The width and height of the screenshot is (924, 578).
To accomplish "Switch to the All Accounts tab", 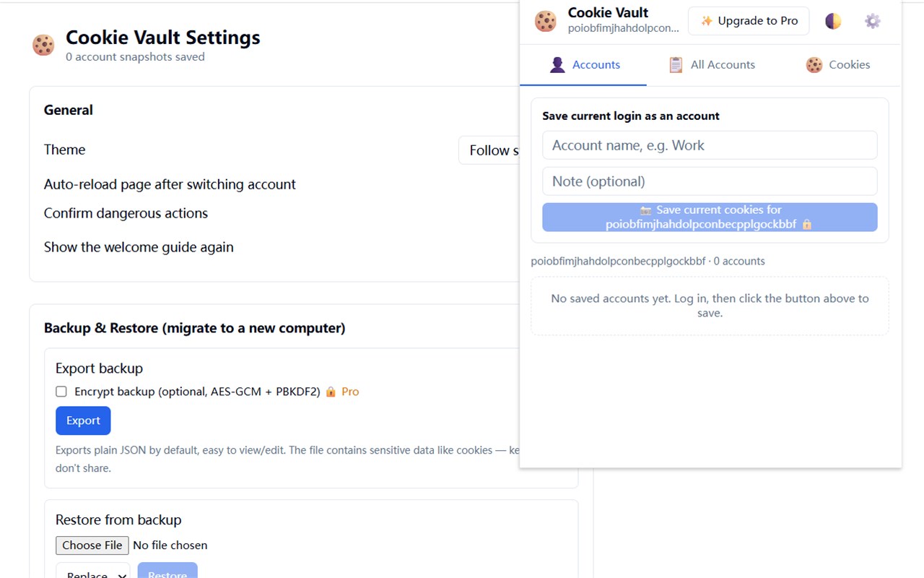I will pyautogui.click(x=712, y=65).
